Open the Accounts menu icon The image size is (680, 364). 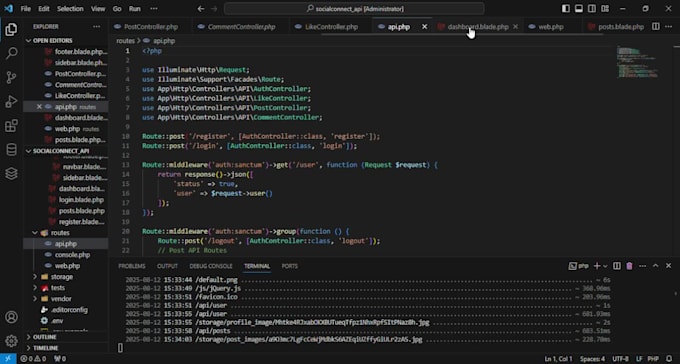pos(11,317)
